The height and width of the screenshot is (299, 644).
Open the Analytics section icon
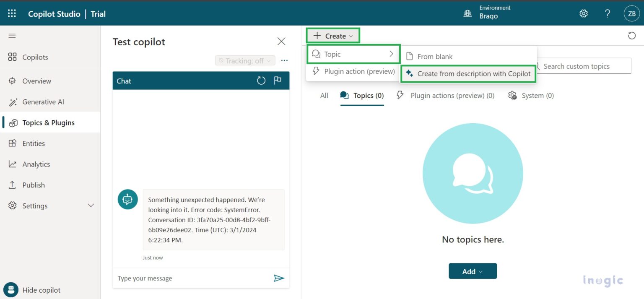click(x=13, y=164)
